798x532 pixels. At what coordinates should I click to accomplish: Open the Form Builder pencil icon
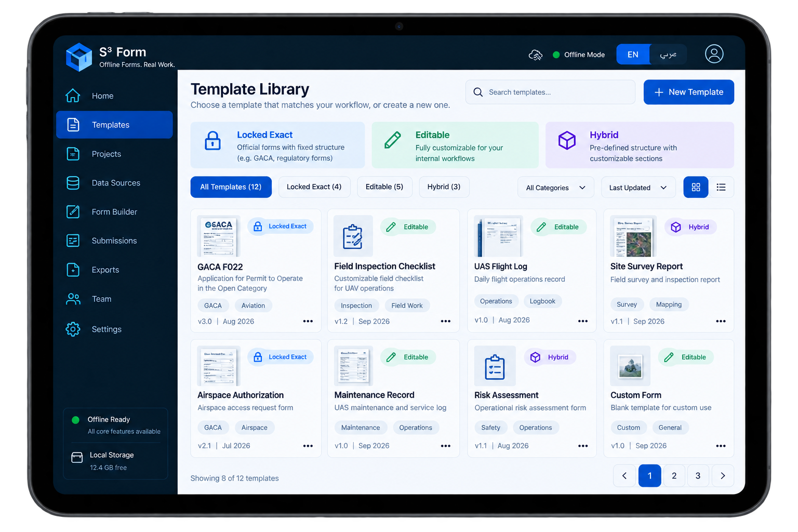click(73, 211)
